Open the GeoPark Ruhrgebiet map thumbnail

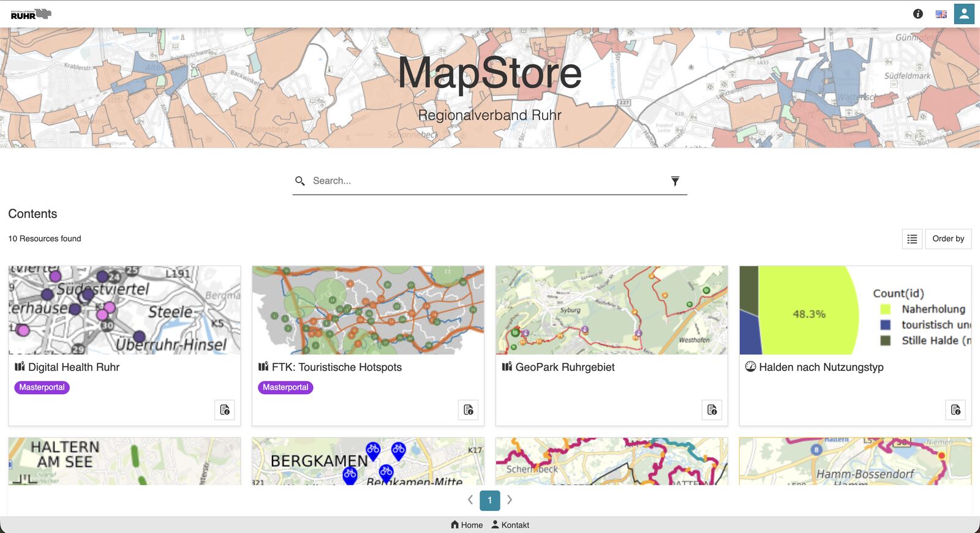[x=612, y=310]
